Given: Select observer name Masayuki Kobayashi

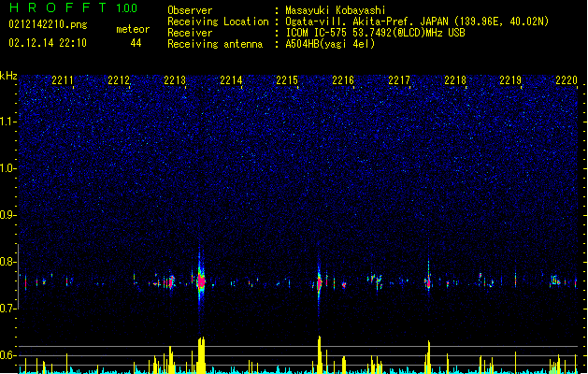Looking at the screenshot, I should pyautogui.click(x=336, y=10).
